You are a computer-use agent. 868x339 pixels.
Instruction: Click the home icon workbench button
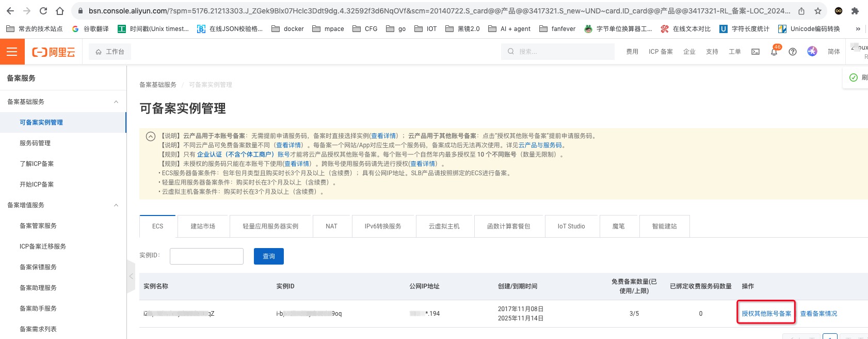110,52
